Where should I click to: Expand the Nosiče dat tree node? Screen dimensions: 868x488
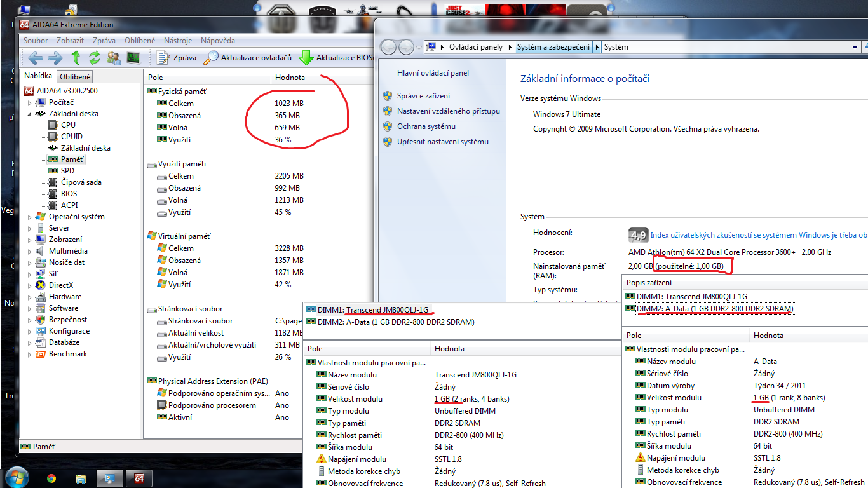point(29,262)
